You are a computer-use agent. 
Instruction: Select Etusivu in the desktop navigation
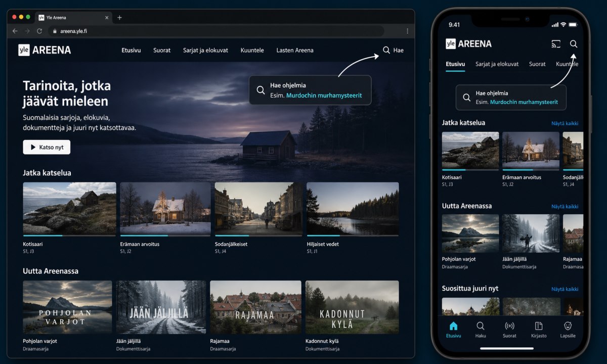point(131,50)
